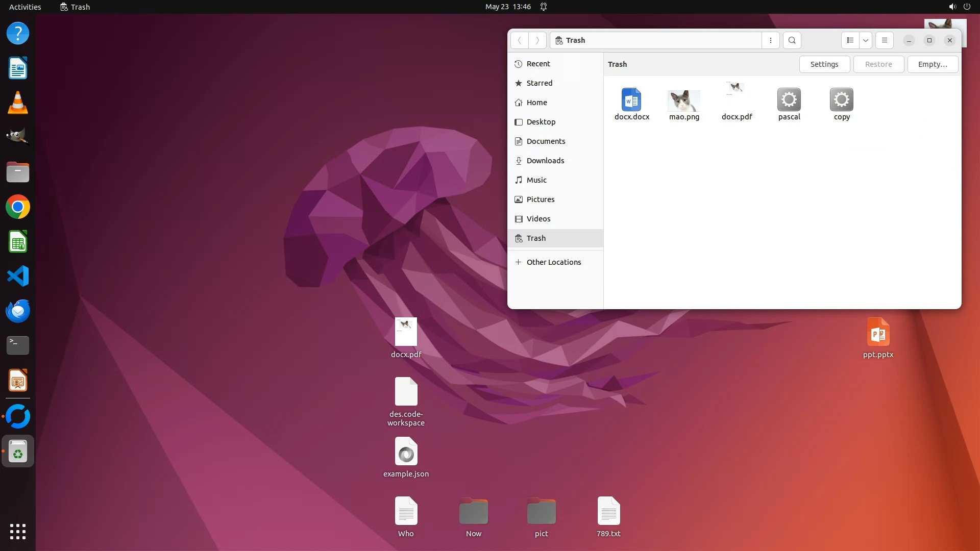Open Other Locations in the sidebar
980x551 pixels.
[553, 262]
